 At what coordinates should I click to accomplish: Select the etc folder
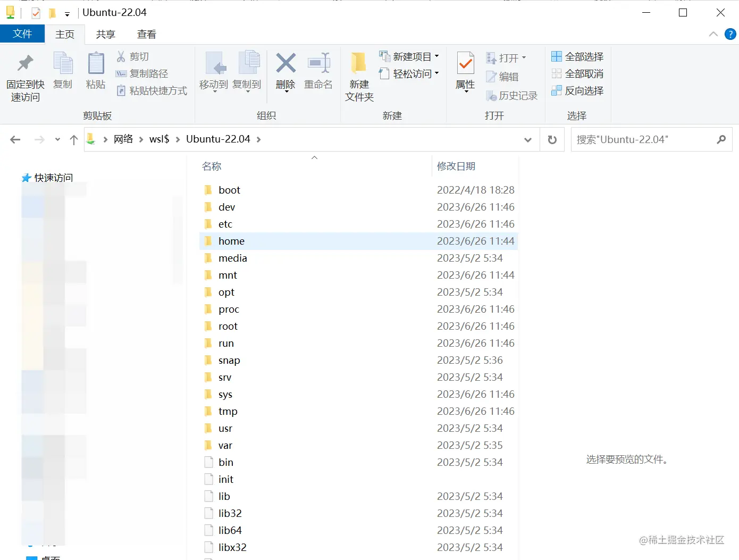[358, 224]
